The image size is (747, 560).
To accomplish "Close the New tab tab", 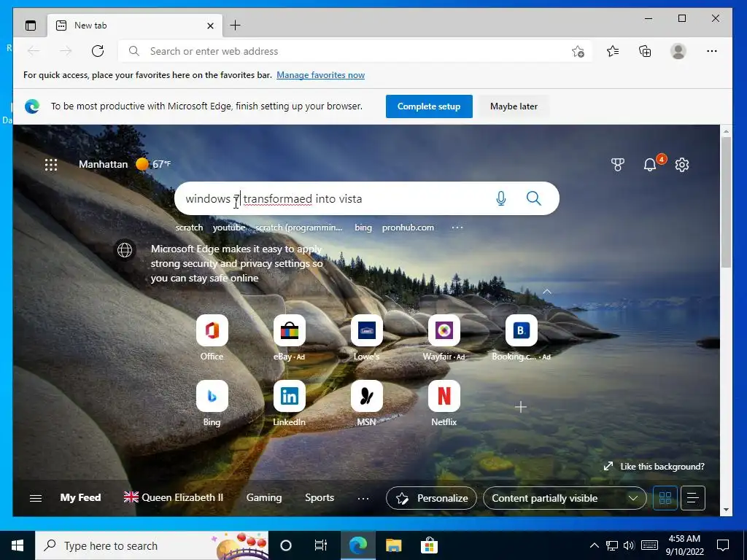I will (x=210, y=26).
